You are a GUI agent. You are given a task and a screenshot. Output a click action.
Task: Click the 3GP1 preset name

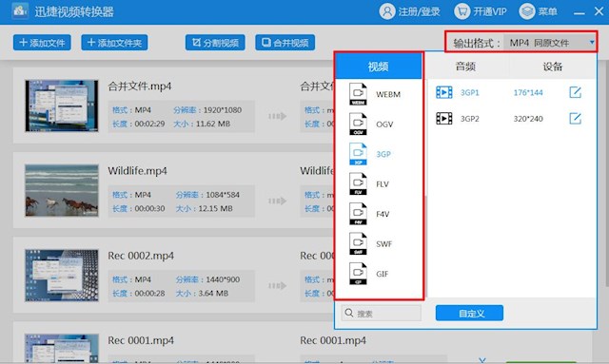[x=469, y=92]
